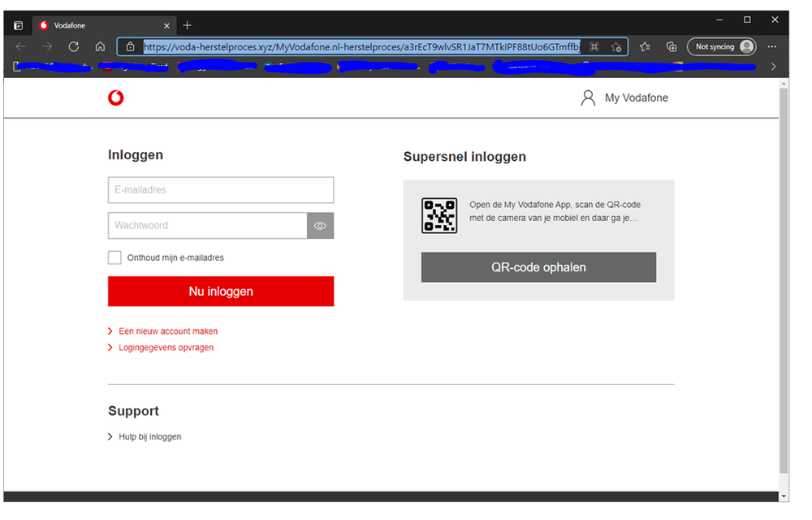Click the QR-code ophalen button
Viewport: 812px width, 520px height.
point(538,267)
